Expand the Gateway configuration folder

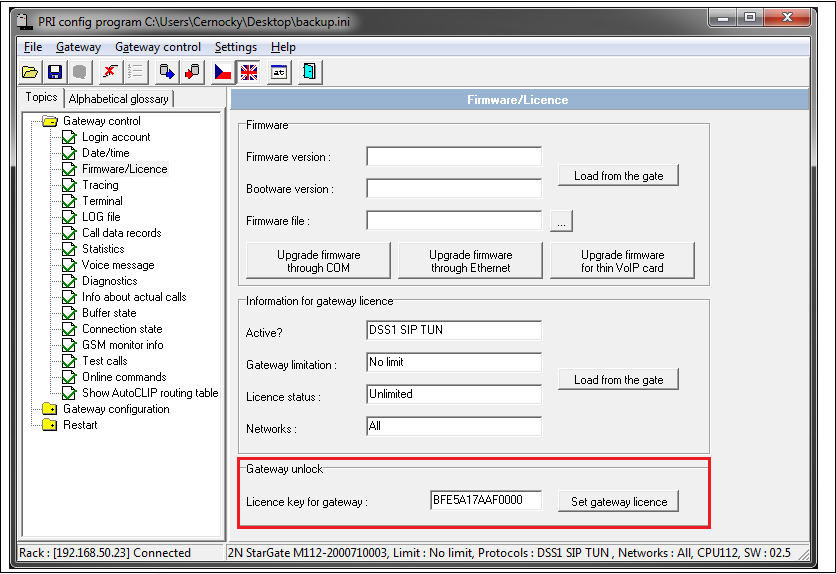(50, 409)
